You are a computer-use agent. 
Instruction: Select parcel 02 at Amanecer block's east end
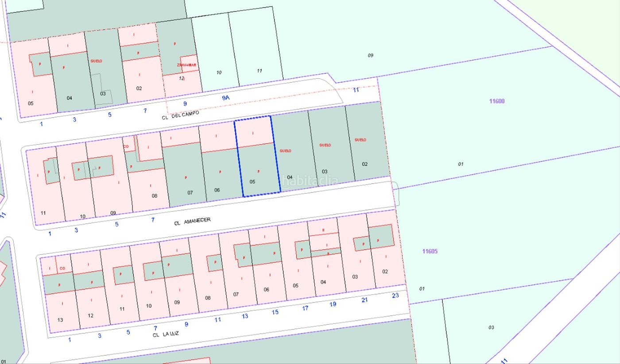pyautogui.click(x=364, y=164)
